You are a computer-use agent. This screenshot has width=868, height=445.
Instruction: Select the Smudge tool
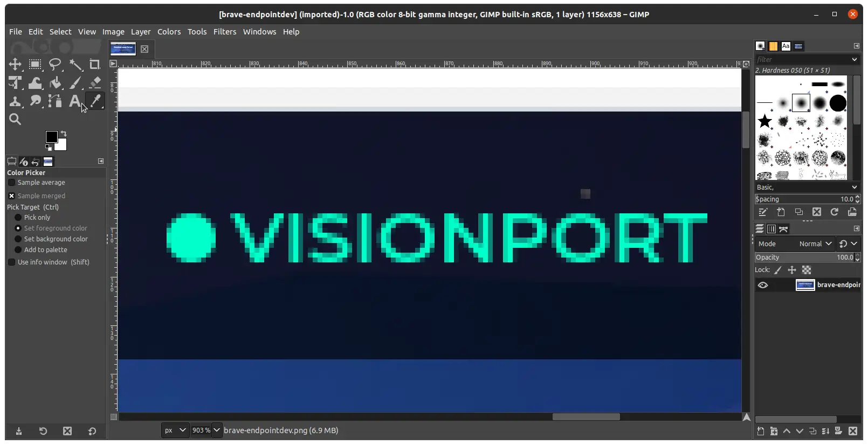pos(35,101)
